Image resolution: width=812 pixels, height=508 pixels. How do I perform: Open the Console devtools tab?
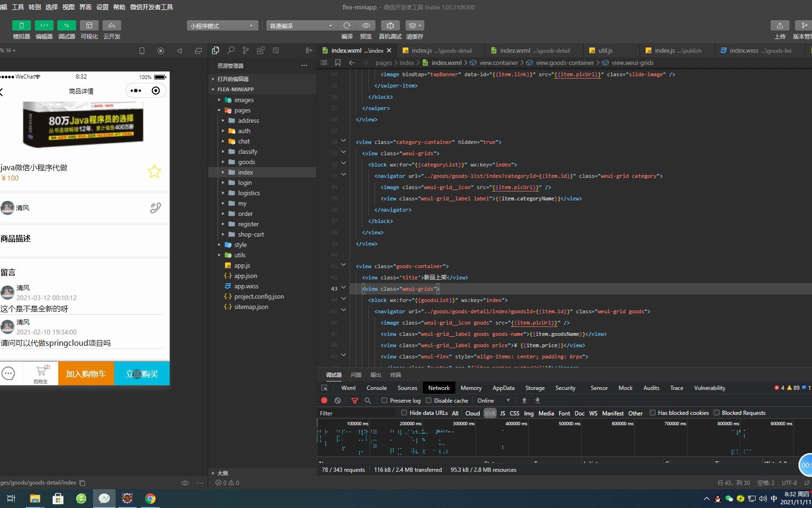[x=376, y=388]
